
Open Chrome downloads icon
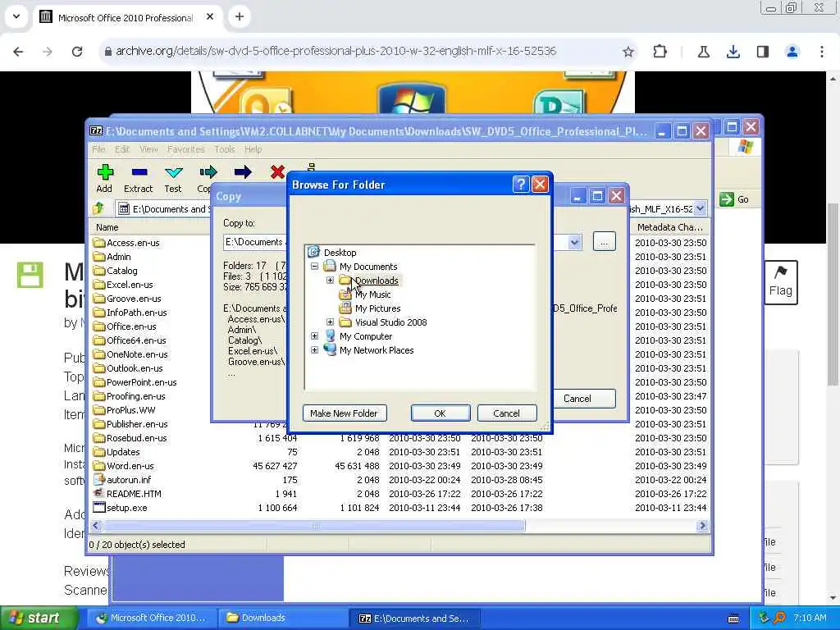point(733,52)
